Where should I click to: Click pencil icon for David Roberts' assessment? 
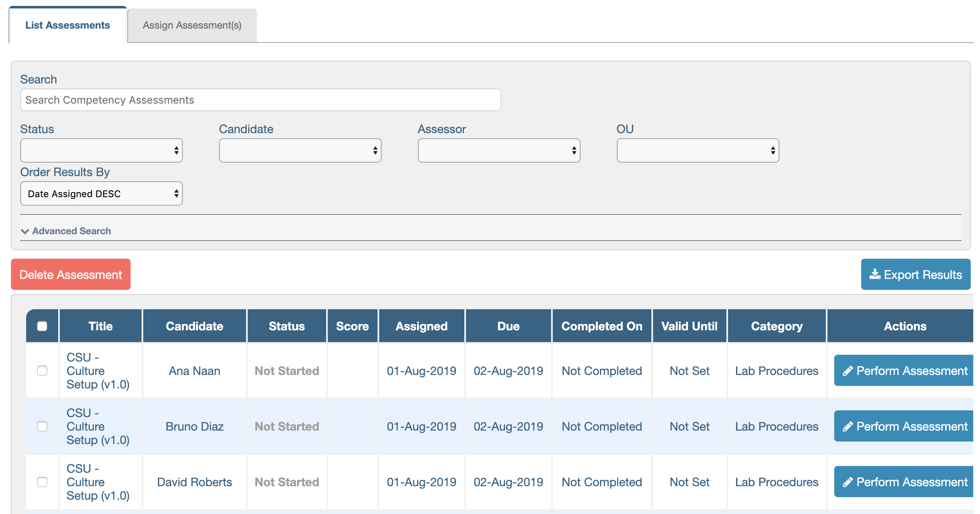[x=848, y=482]
